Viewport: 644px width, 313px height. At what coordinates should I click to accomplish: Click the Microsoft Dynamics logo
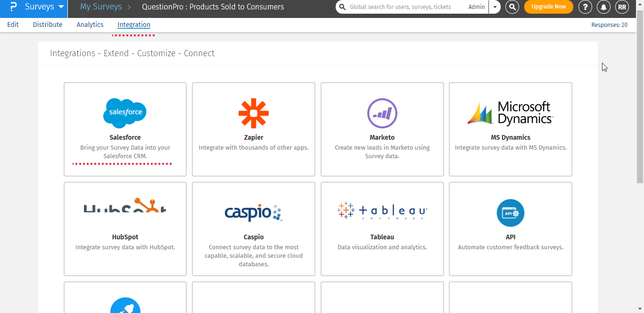(x=510, y=113)
